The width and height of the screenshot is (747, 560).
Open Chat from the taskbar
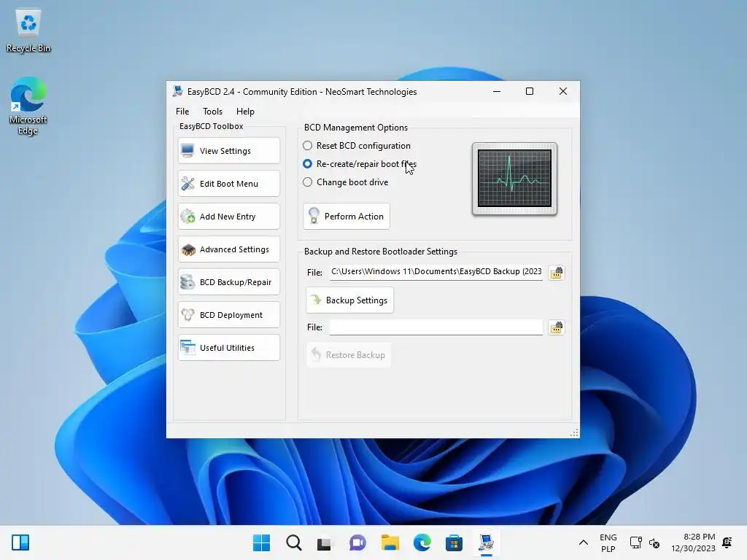(x=357, y=542)
